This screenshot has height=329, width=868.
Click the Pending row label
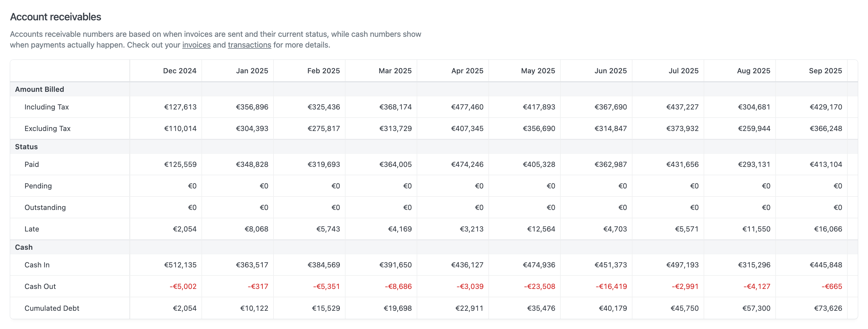[x=38, y=186]
